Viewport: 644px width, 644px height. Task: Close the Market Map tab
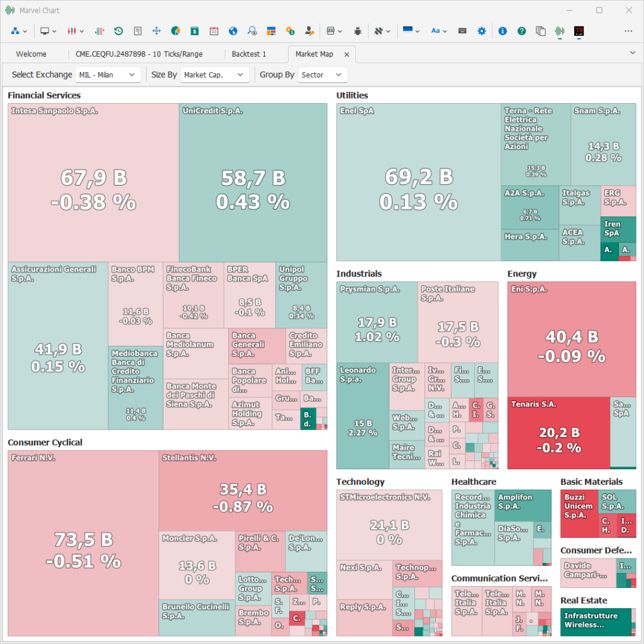pos(347,54)
